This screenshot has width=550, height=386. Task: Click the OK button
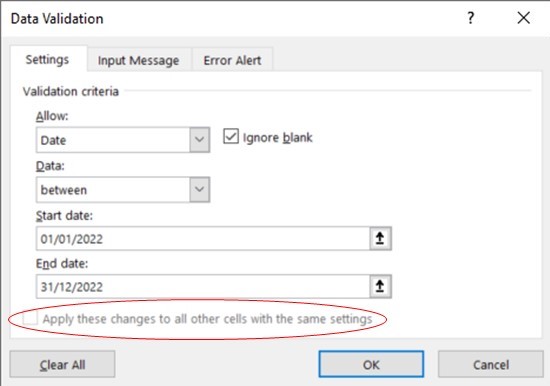coord(371,365)
